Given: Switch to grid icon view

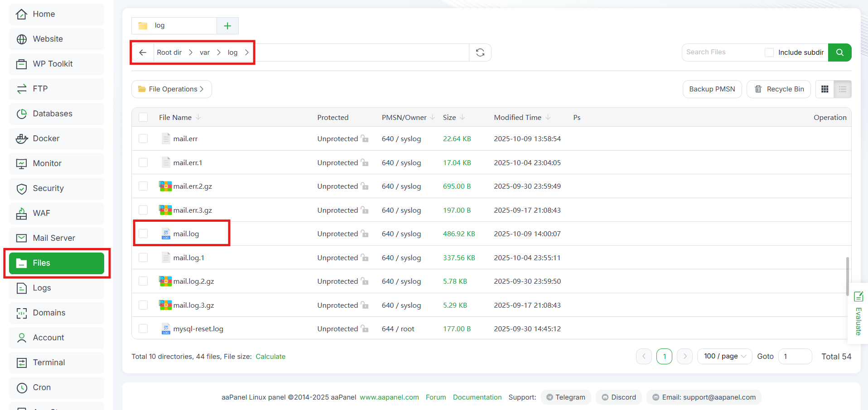Looking at the screenshot, I should pyautogui.click(x=825, y=89).
